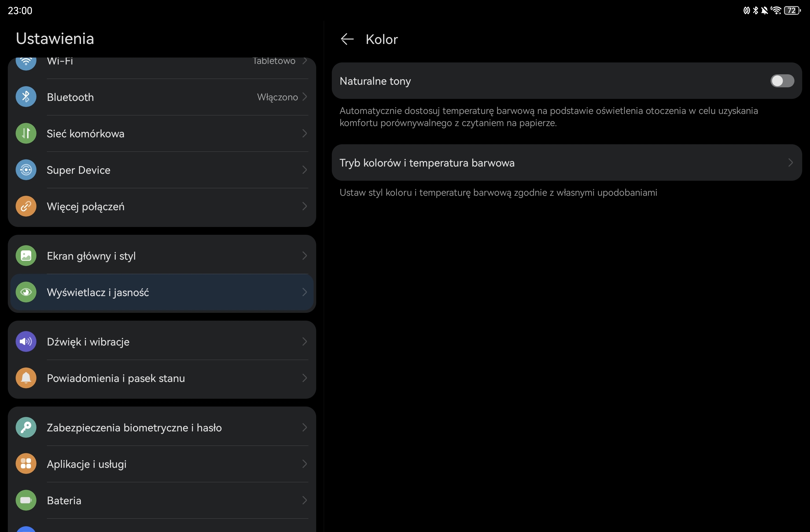Go back using the arrow next to Kolor
Screen dimensions: 810x532
(x=347, y=39)
